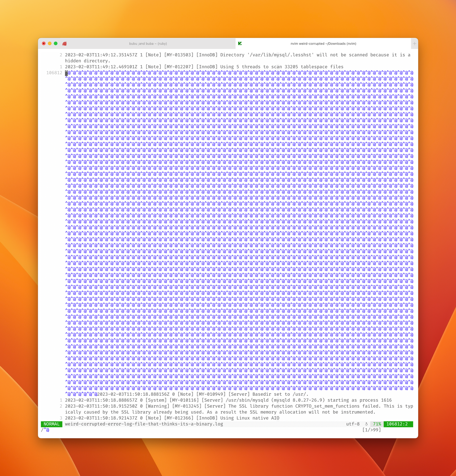Screen dimensions: 456x476
Task: Place cursor on 'Basedir set to /usr/.' text
Action: [280, 394]
